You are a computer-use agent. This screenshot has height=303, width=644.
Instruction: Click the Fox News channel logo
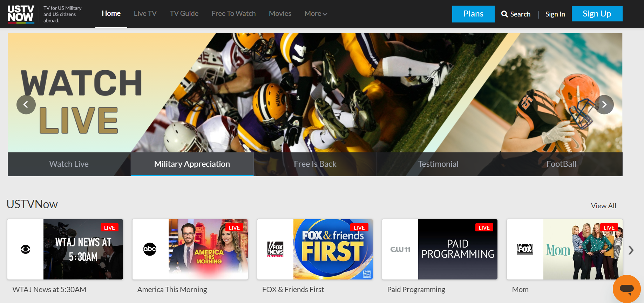[275, 249]
